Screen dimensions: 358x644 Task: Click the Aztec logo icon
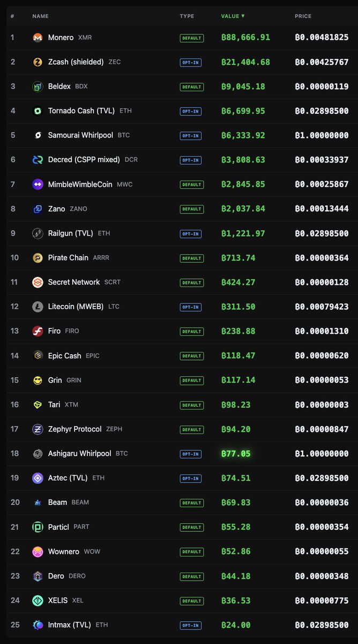click(38, 478)
